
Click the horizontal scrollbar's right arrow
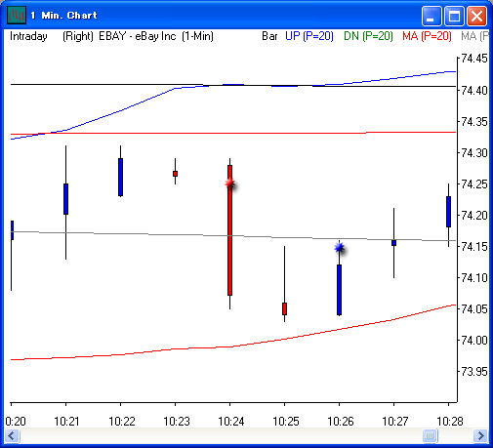click(x=480, y=435)
